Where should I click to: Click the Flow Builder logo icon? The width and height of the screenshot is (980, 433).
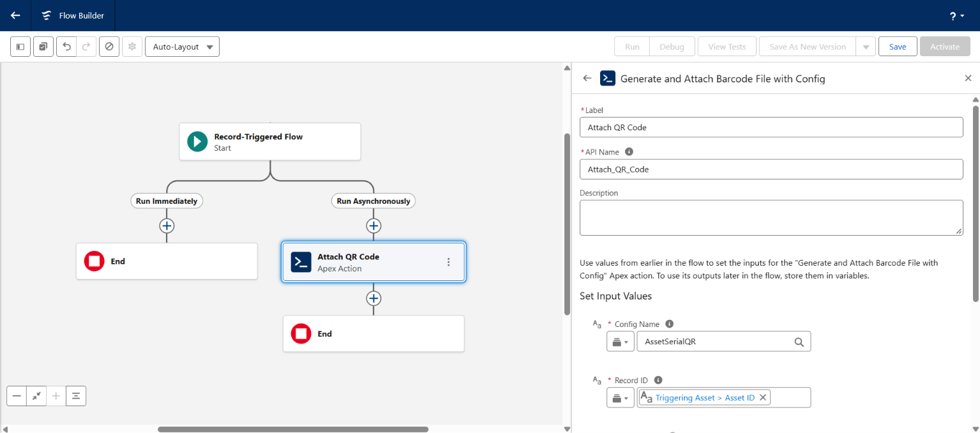coord(46,15)
